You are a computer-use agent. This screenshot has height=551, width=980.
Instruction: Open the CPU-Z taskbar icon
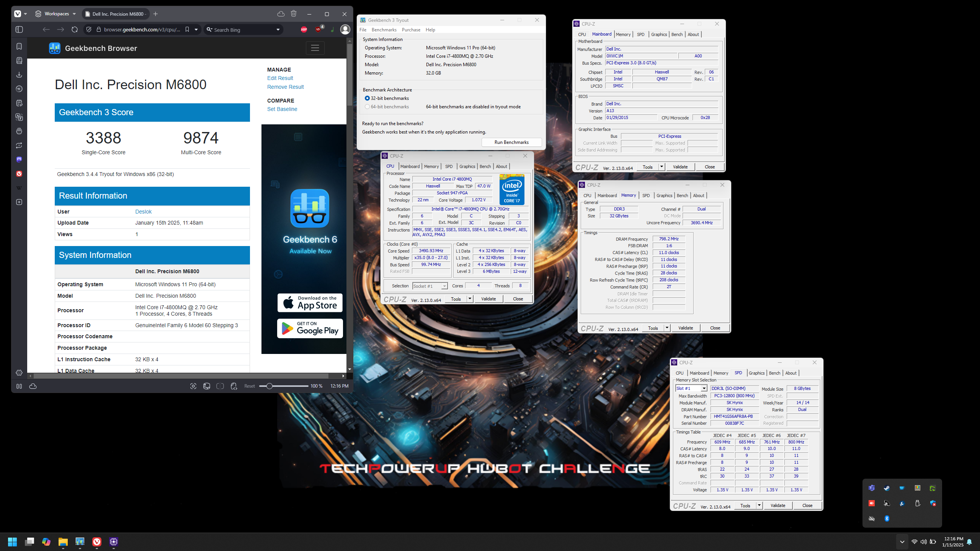(x=114, y=541)
